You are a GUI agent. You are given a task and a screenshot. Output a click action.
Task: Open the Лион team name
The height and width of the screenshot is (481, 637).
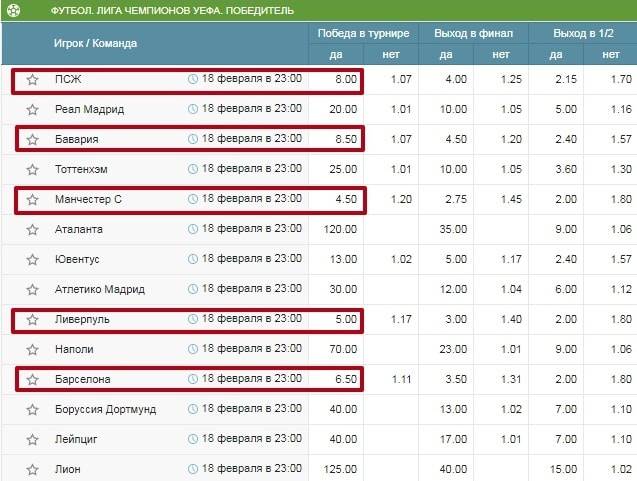click(67, 470)
